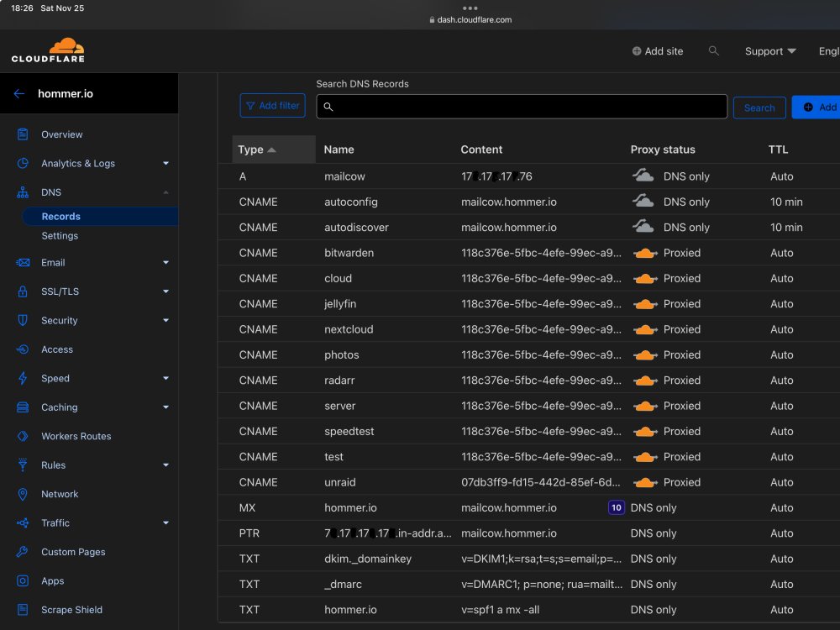Click the Add filter button
Image resolution: width=840 pixels, height=630 pixels.
pos(273,106)
